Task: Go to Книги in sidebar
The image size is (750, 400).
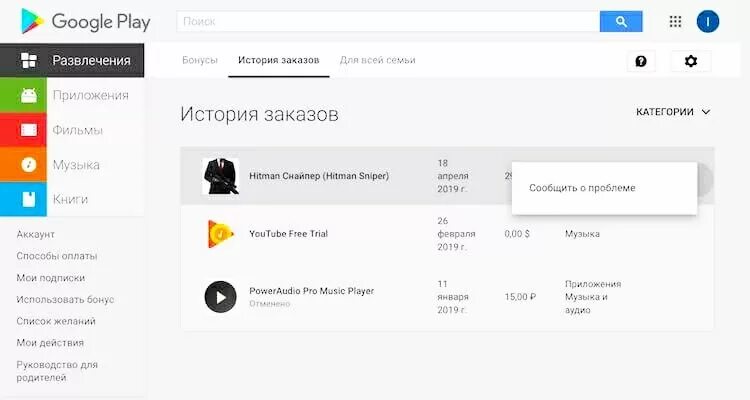Action: click(70, 200)
